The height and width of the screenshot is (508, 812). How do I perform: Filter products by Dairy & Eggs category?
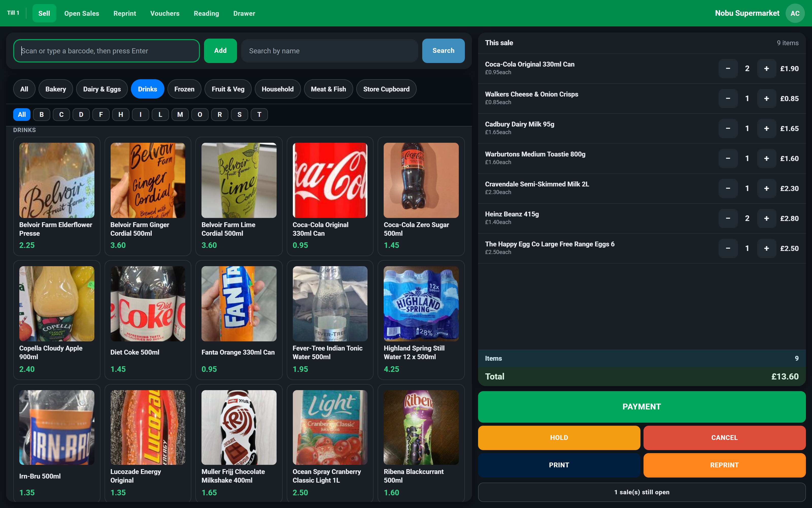point(102,89)
